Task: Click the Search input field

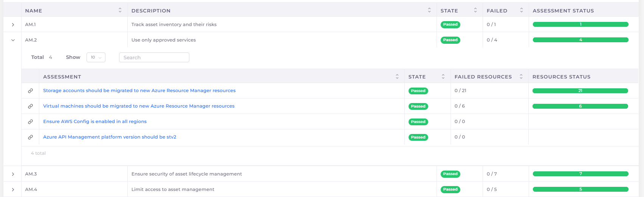Action: pyautogui.click(x=154, y=57)
